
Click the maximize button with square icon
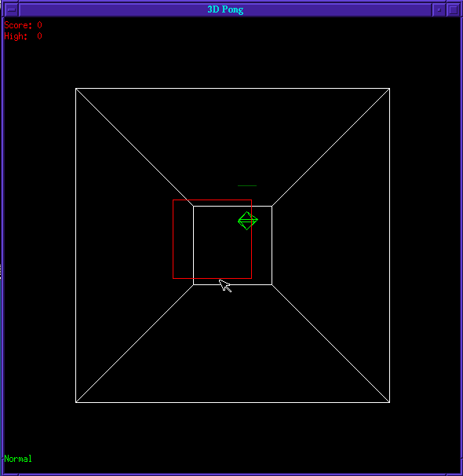454,9
